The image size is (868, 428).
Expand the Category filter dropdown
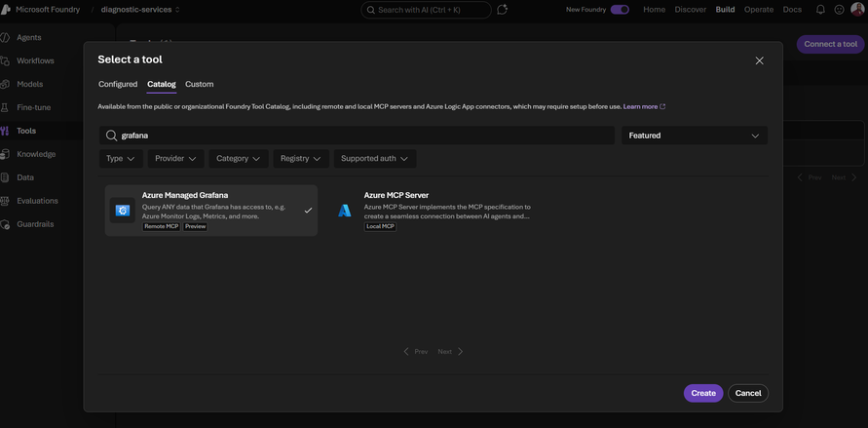tap(239, 158)
